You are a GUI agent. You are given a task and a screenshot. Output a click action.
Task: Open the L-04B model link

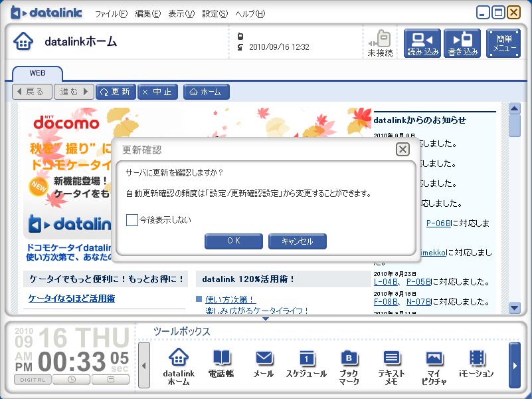pos(385,281)
